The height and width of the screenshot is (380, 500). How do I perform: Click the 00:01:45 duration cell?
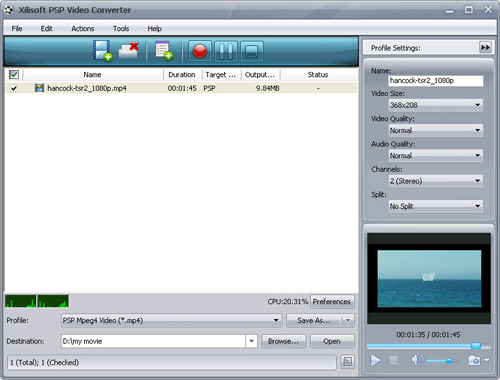click(x=182, y=88)
